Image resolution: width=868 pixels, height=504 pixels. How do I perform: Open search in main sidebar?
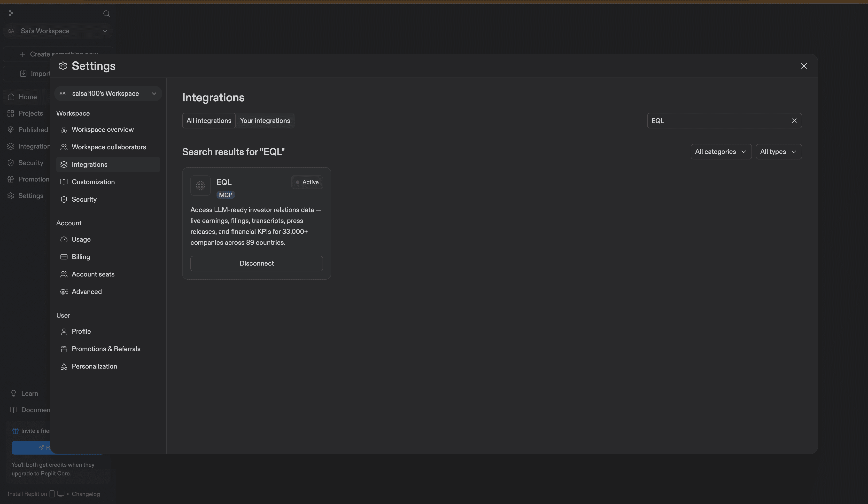(106, 13)
